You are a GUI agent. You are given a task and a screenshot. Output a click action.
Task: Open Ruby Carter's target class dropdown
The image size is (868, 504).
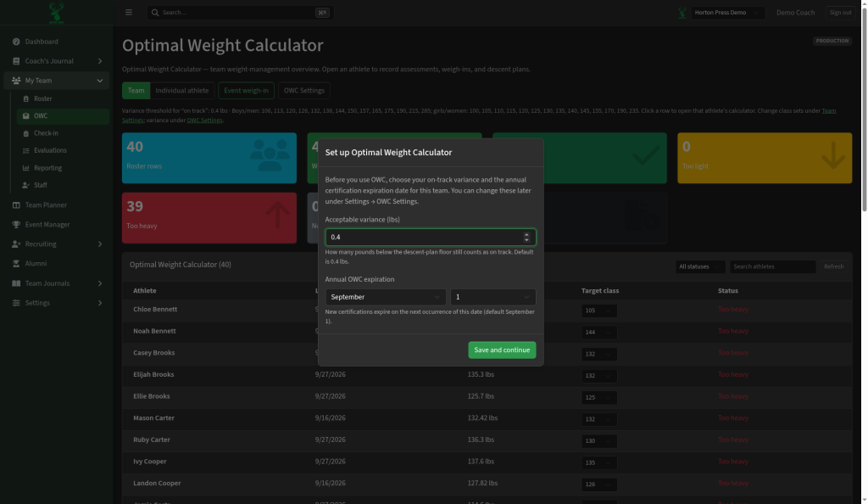tap(599, 441)
